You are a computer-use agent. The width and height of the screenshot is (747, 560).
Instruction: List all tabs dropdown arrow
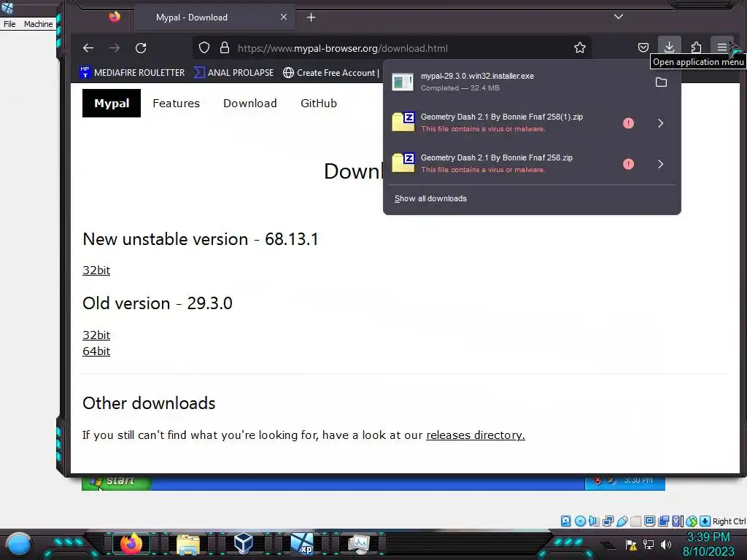point(619,17)
